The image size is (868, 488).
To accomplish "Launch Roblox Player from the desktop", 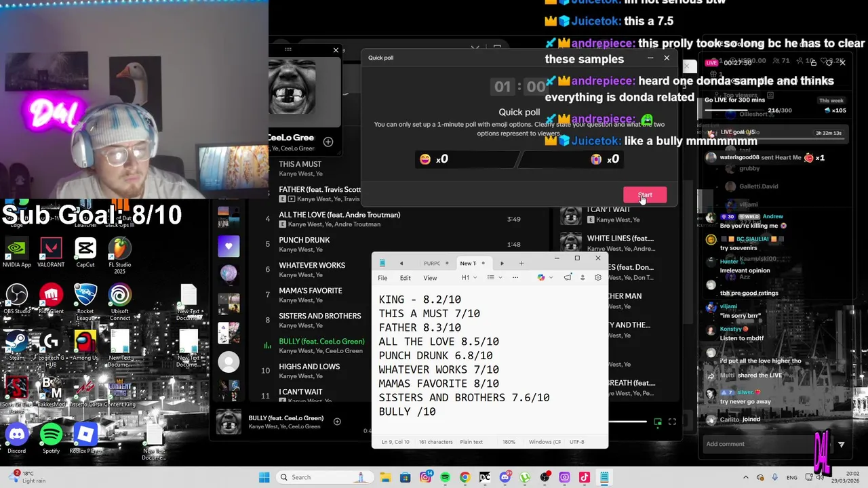I will tap(85, 438).
